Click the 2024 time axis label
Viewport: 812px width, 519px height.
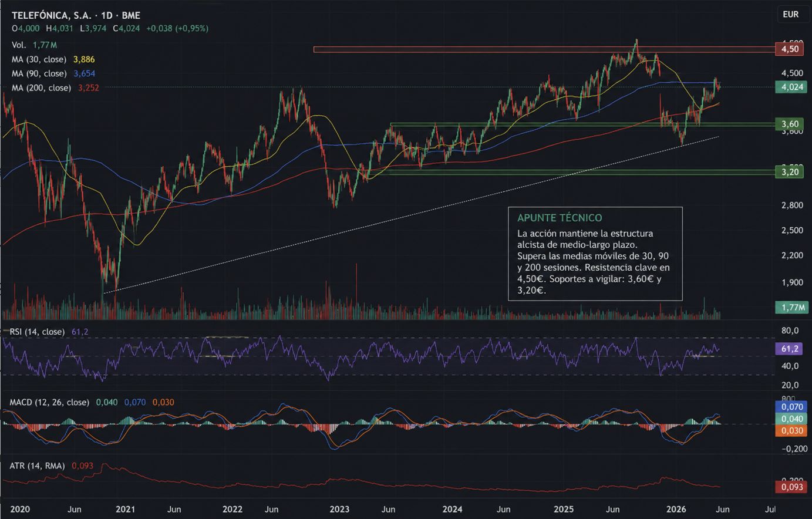coord(452,509)
